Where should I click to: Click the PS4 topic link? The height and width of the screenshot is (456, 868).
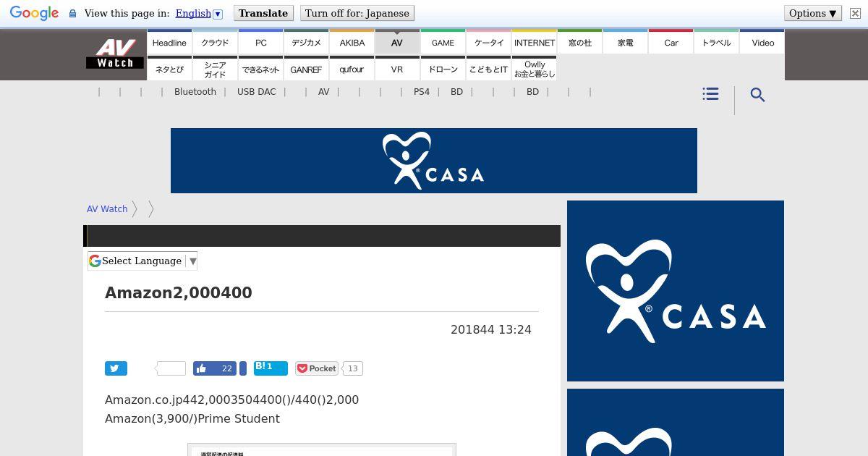[x=422, y=92]
